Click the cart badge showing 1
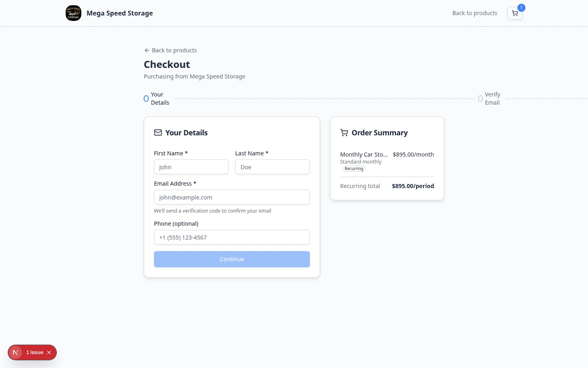Viewport: 588px width, 368px height. tap(521, 8)
